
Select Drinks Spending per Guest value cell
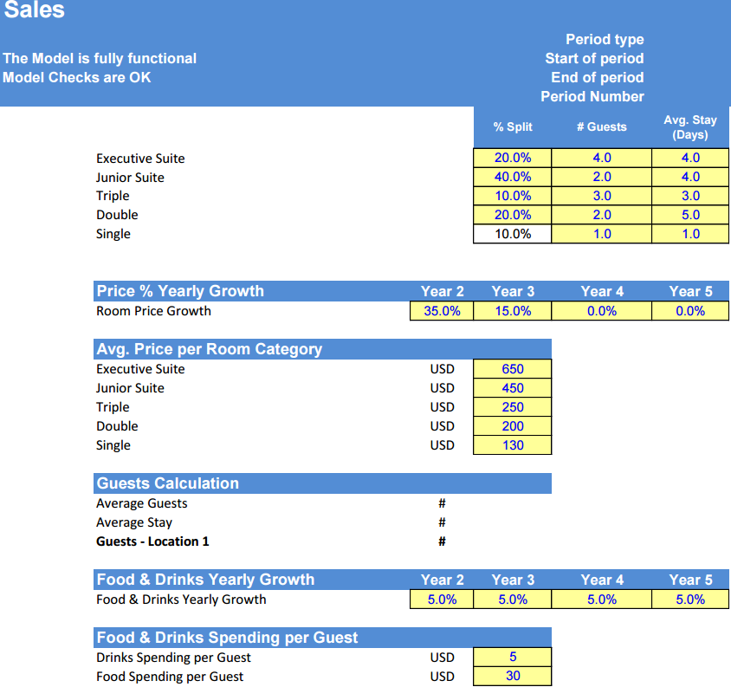coord(513,657)
